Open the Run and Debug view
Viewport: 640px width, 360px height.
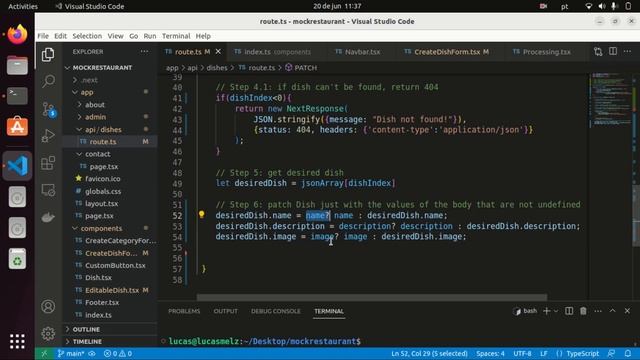pyautogui.click(x=48, y=136)
